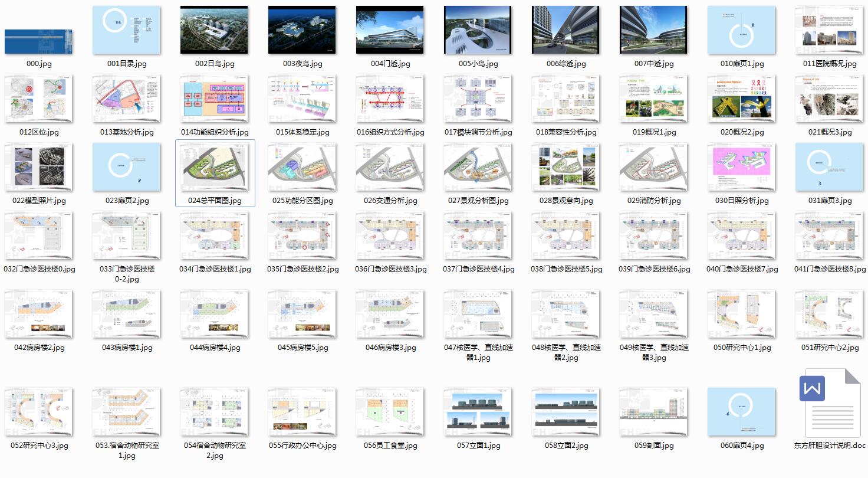
Task: Select the 048核医学、直线加速器2.jpg thumbnail
Action: click(x=566, y=314)
